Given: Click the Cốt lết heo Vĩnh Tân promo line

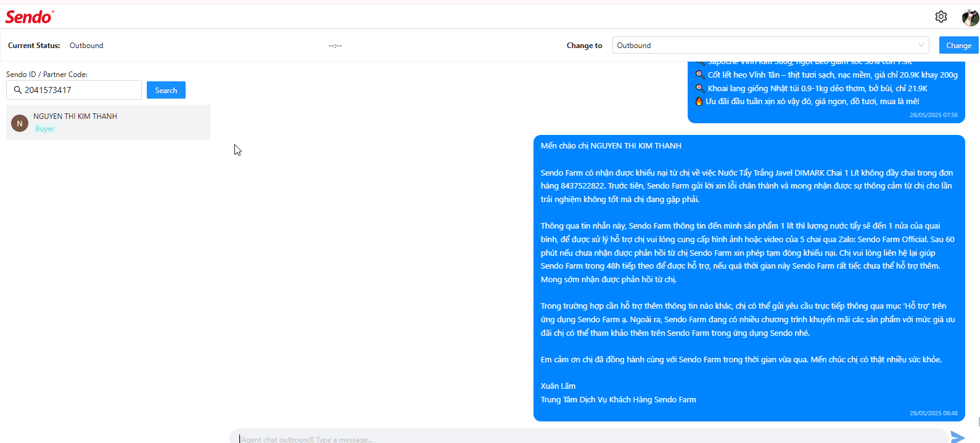Looking at the screenshot, I should click(826, 75).
